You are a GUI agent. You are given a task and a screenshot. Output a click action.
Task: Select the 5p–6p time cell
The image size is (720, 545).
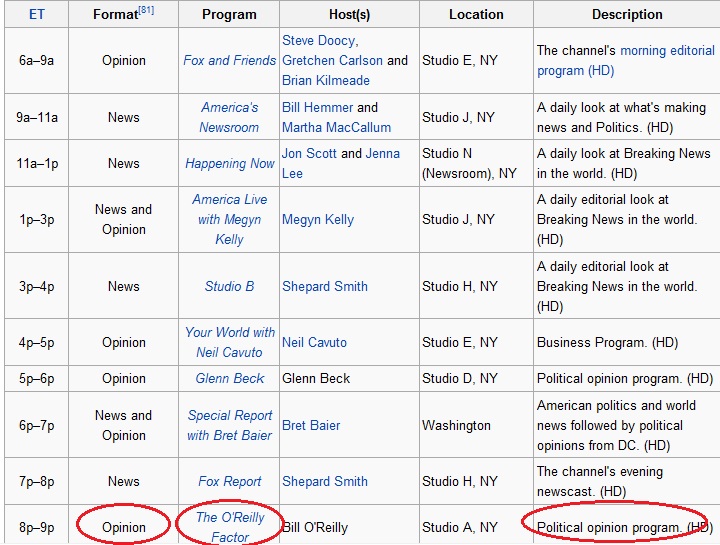coord(36,378)
